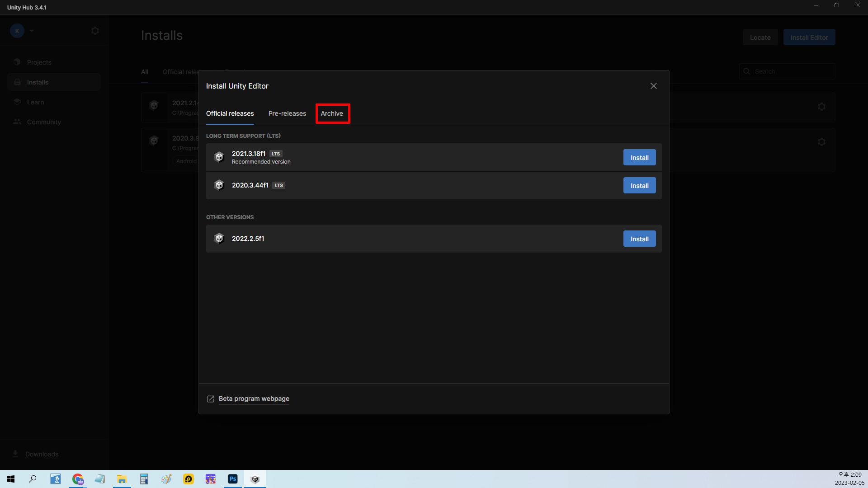Click the Unity cube icon for 2021.3.18f1
This screenshot has width=868, height=488.
click(x=219, y=157)
